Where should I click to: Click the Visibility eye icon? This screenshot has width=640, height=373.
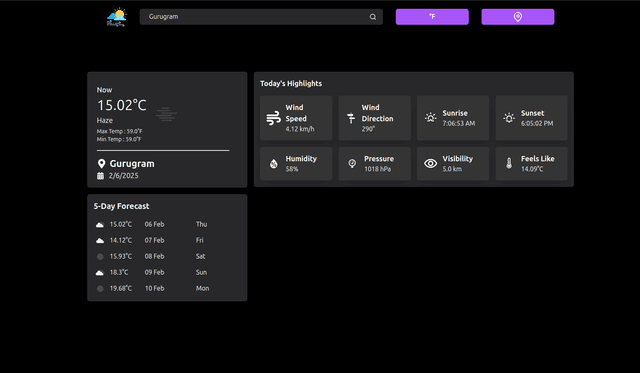(430, 164)
